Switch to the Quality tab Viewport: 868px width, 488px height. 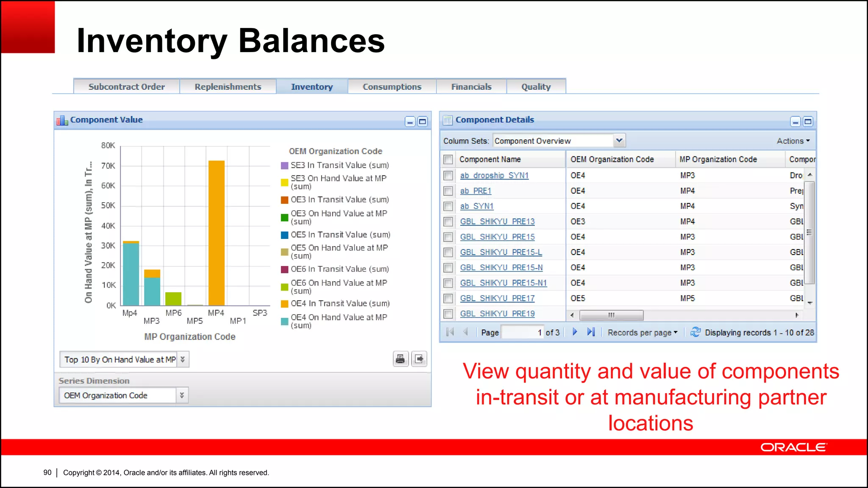[x=536, y=86]
